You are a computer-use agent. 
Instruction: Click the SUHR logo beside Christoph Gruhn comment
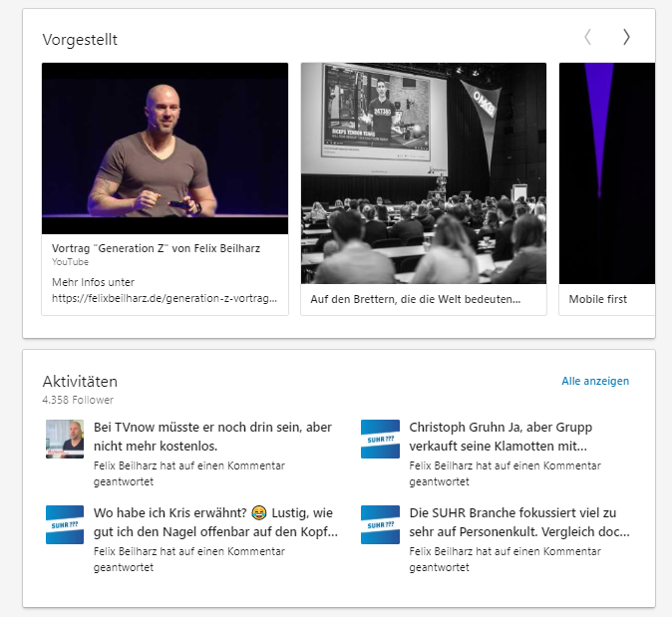click(x=380, y=439)
